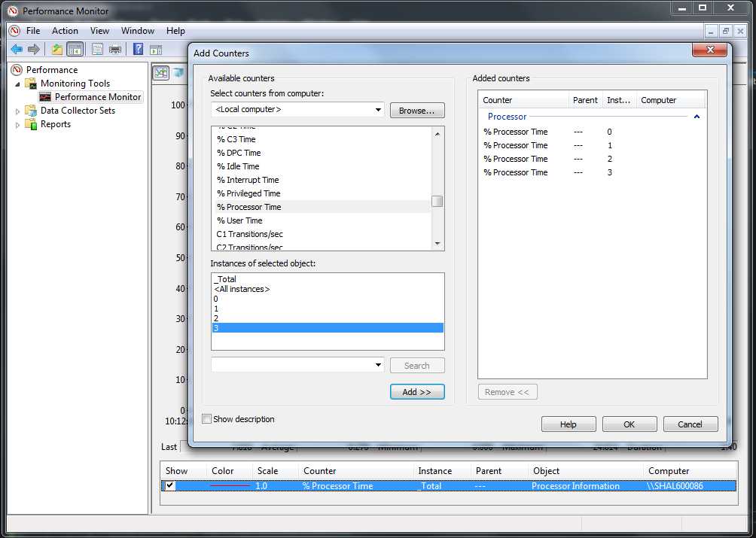Open Help from the blue question-mark icon
Viewport: 756px width, 538px height.
coord(138,49)
